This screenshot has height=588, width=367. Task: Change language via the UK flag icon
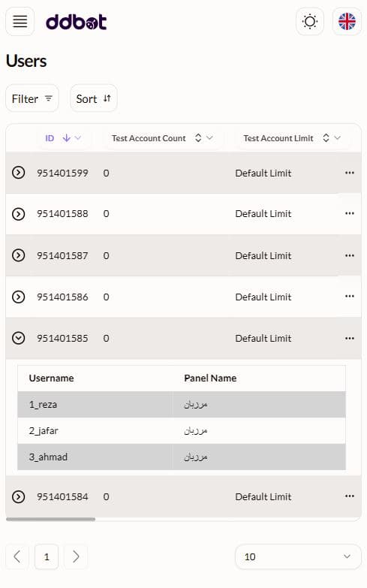[x=347, y=22]
